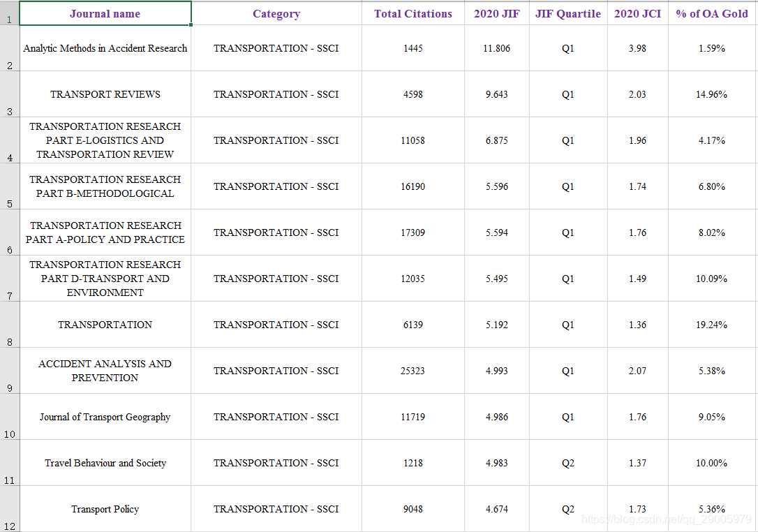Image resolution: width=758 pixels, height=532 pixels.
Task: Select JCI value 1.96
Action: pos(638,140)
